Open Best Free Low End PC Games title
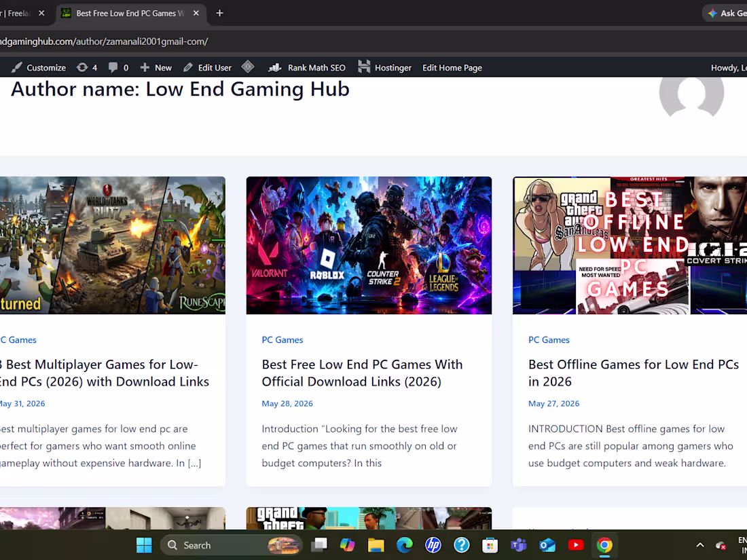The height and width of the screenshot is (560, 747). [362, 373]
